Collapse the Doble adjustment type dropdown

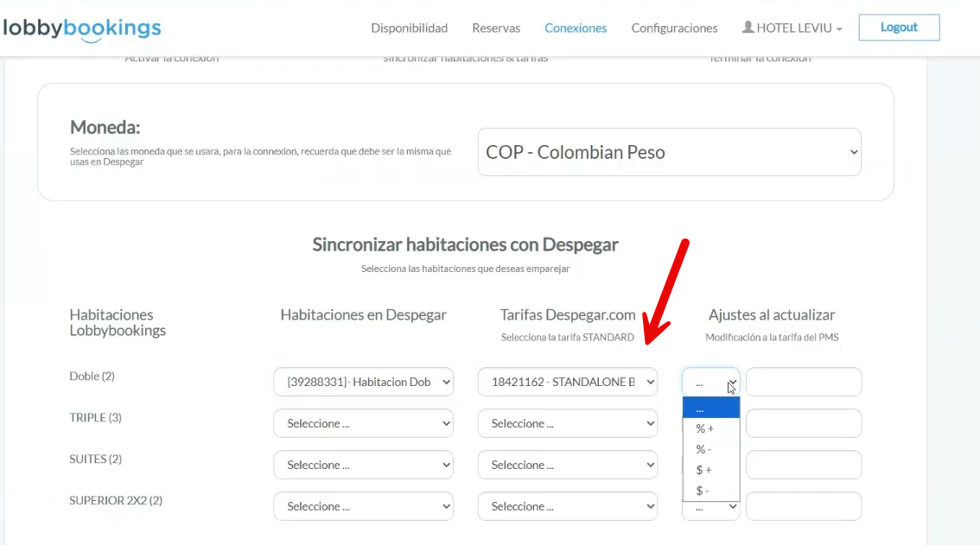click(x=710, y=382)
